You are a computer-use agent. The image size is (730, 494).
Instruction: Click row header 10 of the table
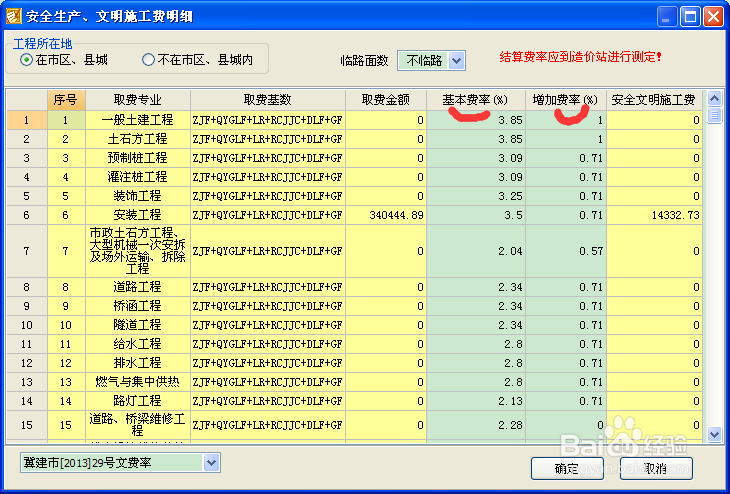point(27,325)
